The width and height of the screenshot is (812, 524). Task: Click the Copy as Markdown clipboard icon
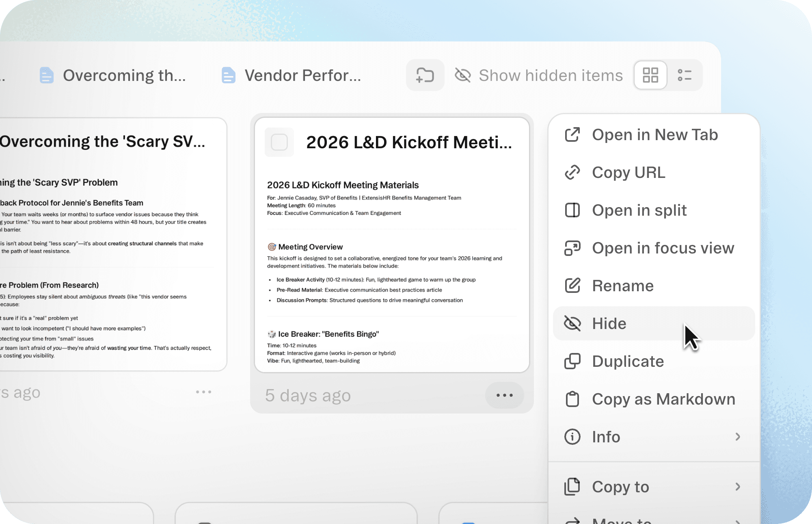[x=572, y=399]
